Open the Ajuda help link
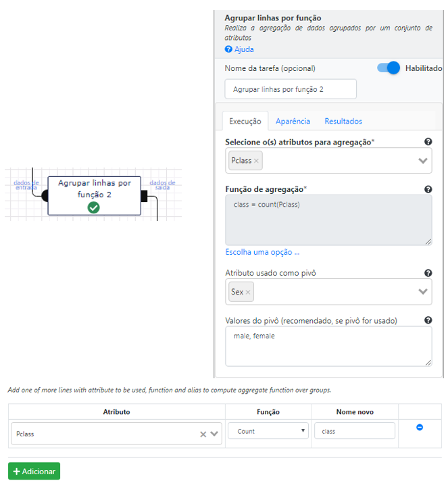This screenshot has height=485, width=448. (239, 49)
